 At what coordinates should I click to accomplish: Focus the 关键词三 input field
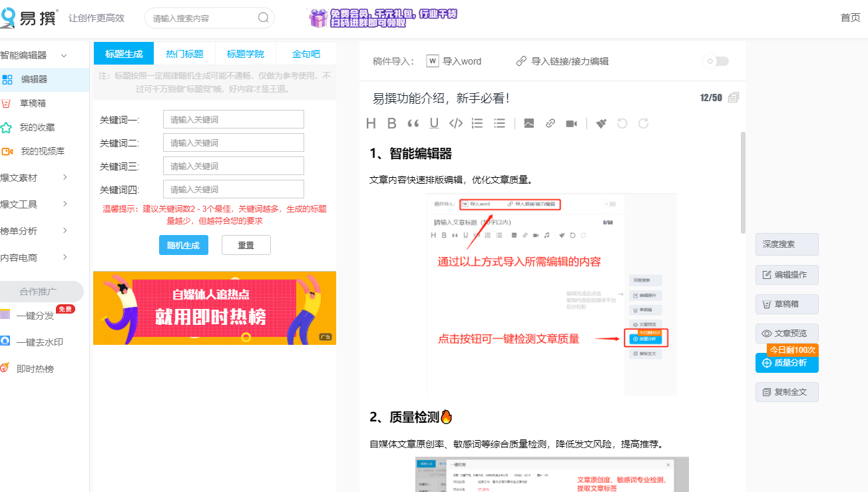pyautogui.click(x=234, y=166)
